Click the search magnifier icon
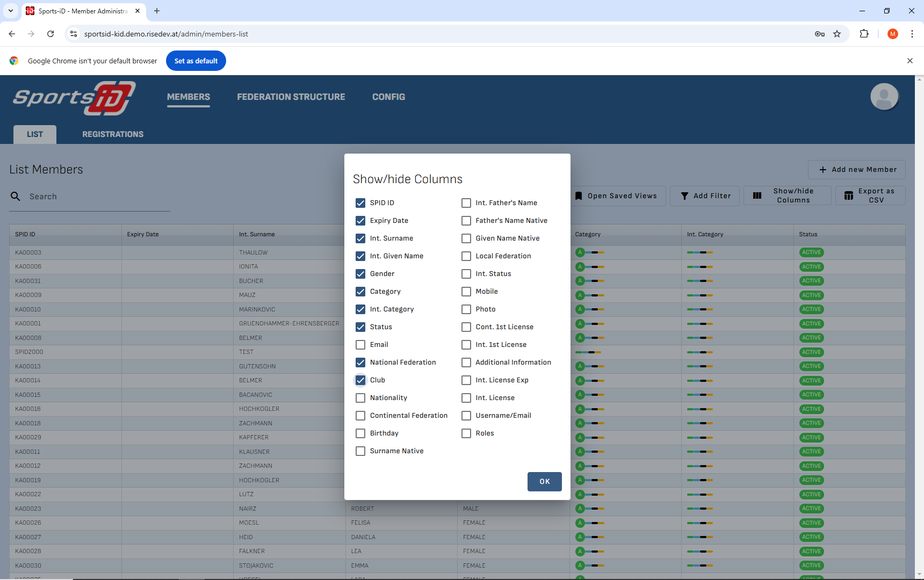The width and height of the screenshot is (924, 580). (16, 197)
